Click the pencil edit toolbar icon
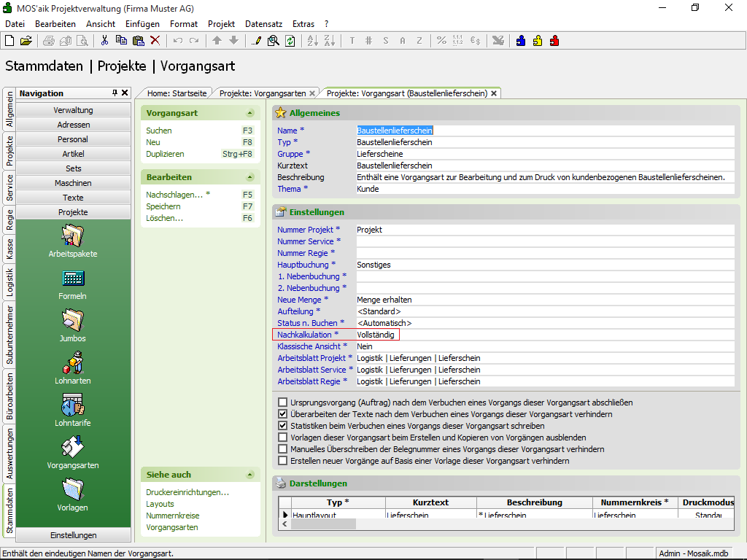This screenshot has height=560, width=747. tap(256, 41)
